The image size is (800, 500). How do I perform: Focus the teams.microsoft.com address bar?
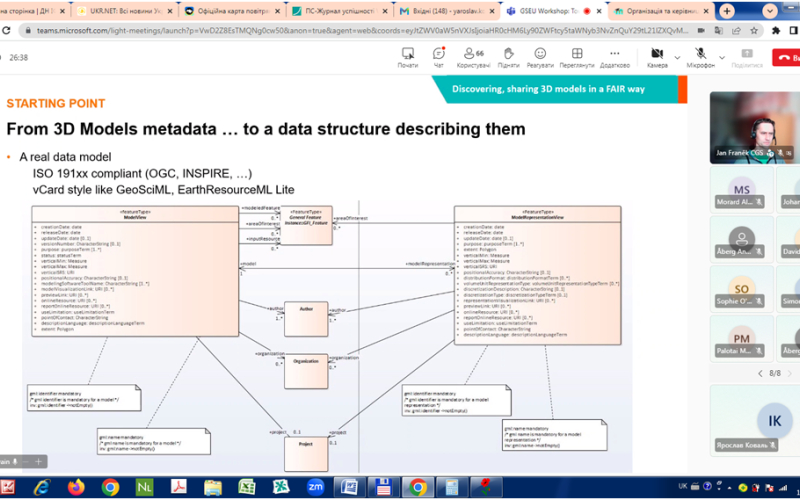362,31
